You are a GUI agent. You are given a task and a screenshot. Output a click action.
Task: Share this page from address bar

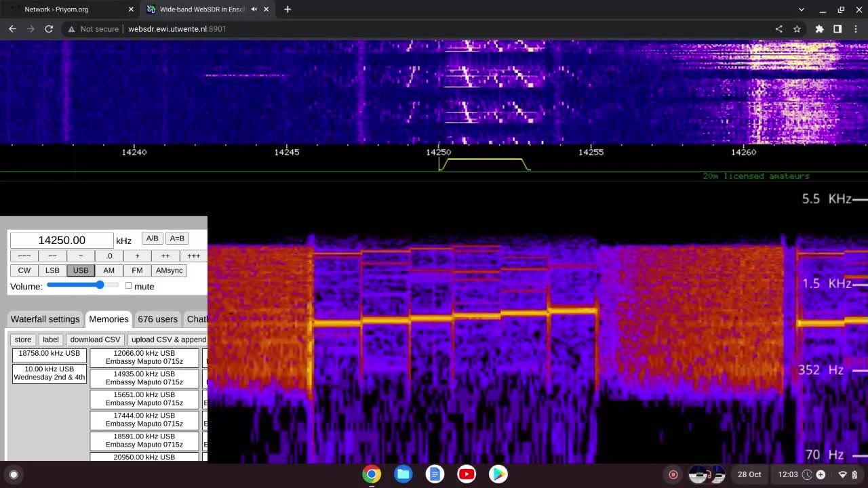(778, 29)
